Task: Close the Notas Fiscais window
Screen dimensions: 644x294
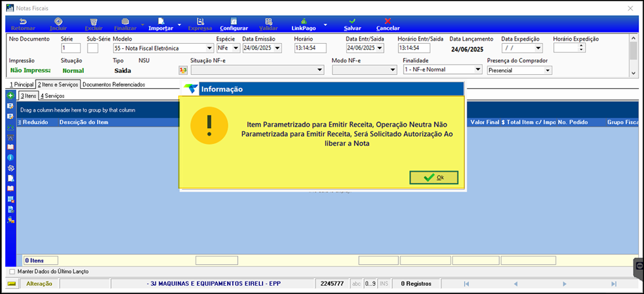Action: (631, 8)
